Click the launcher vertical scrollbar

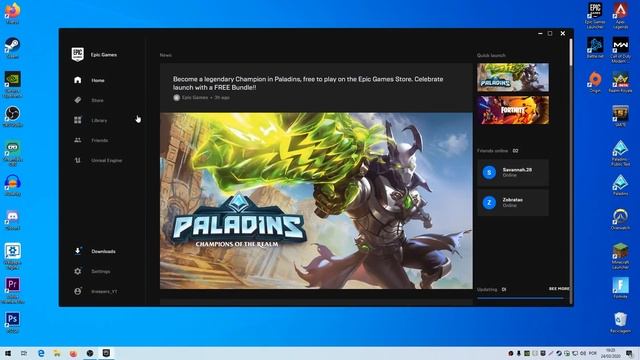click(571, 52)
